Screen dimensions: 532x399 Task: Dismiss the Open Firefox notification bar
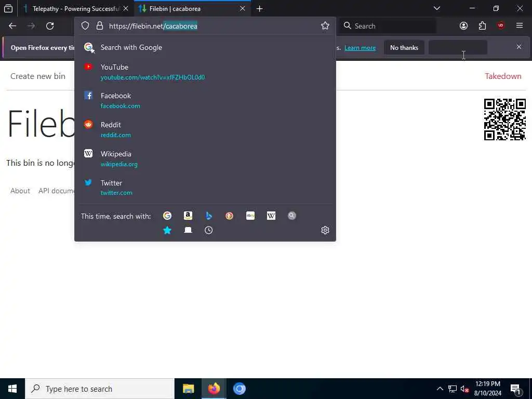point(519,47)
